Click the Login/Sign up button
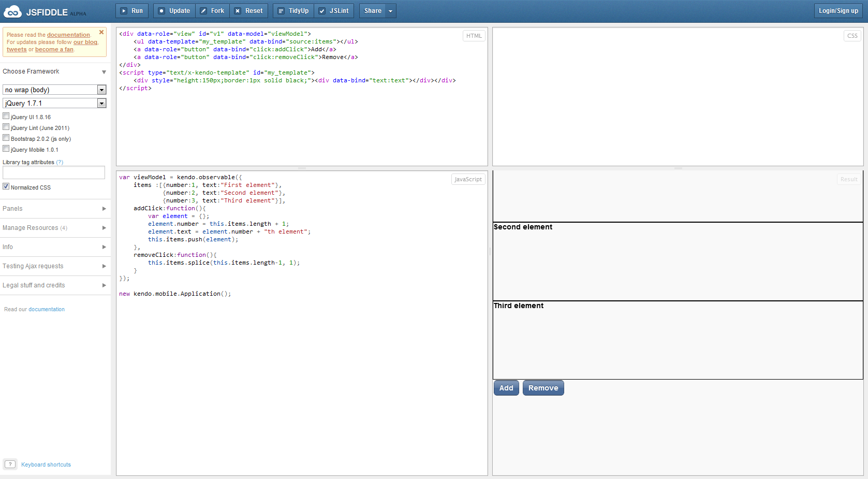The height and width of the screenshot is (479, 868). [x=838, y=11]
